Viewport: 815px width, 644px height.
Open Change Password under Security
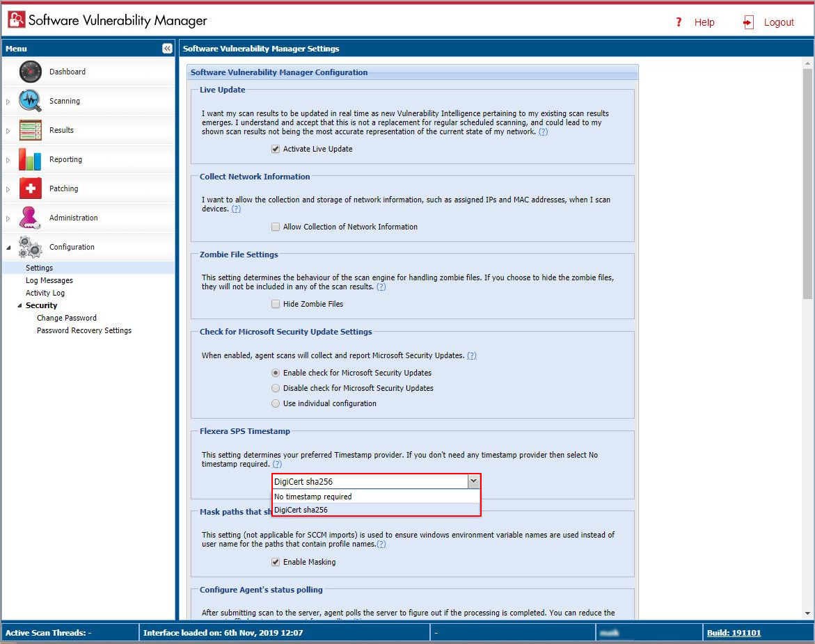pyautogui.click(x=67, y=318)
